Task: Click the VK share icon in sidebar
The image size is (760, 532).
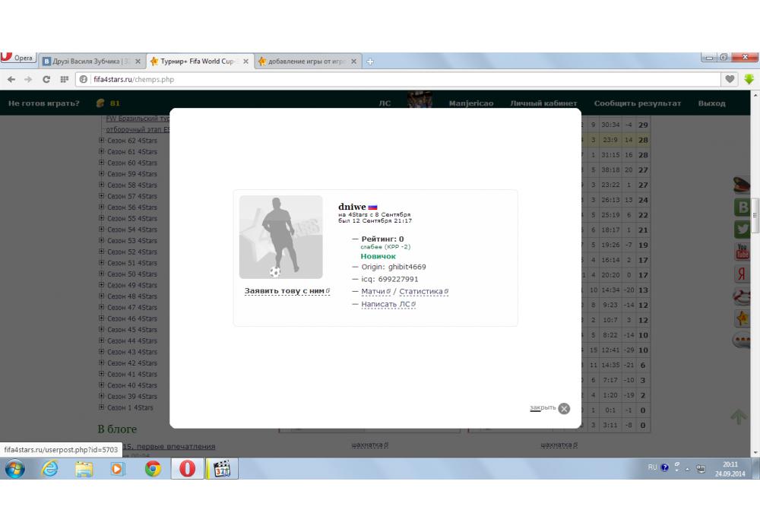Action: [742, 207]
